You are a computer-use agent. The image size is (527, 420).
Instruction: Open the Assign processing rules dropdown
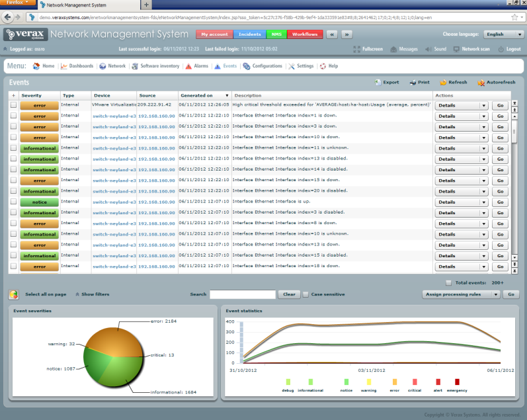(461, 294)
